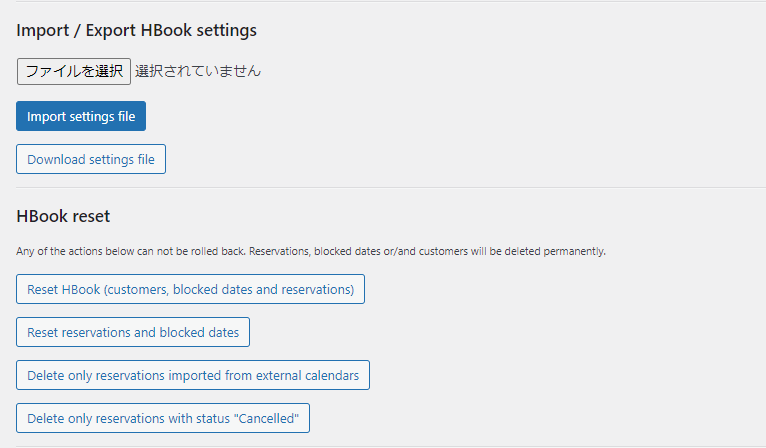Click Reset HBook (customers, blocked dates and reservations)
The width and height of the screenshot is (766, 448).
click(x=190, y=289)
